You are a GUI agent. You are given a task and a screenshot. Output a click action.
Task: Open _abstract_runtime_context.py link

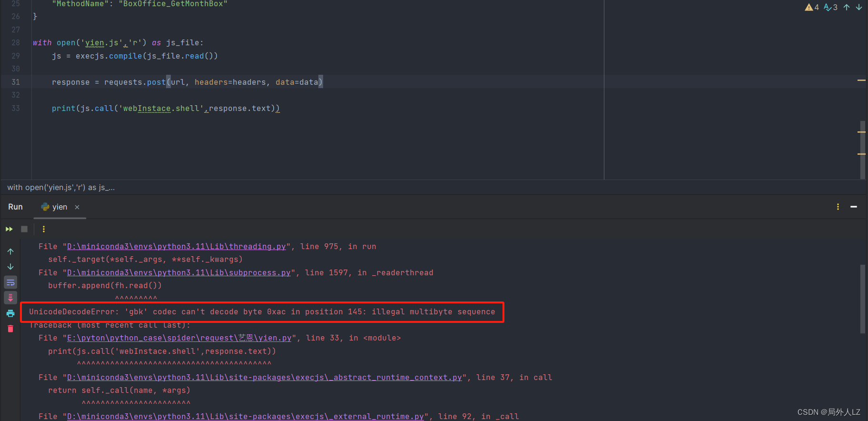[265, 377]
